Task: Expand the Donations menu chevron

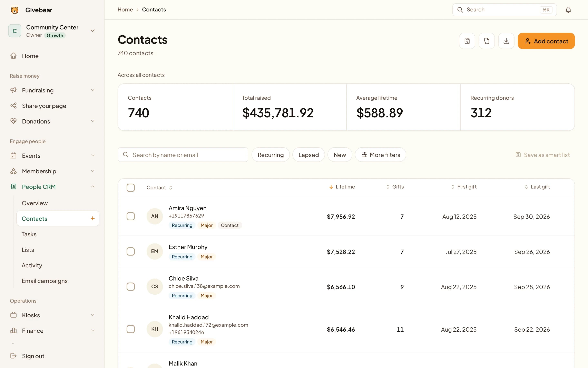Action: [x=92, y=121]
